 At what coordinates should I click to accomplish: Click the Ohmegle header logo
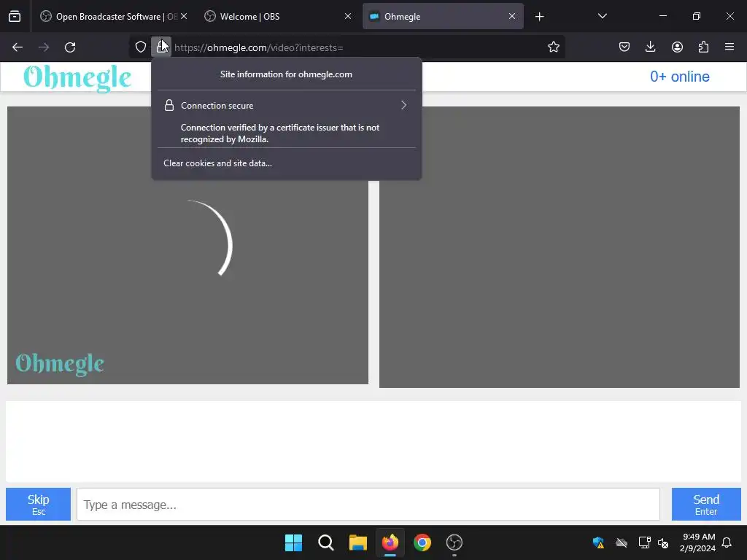tap(77, 77)
